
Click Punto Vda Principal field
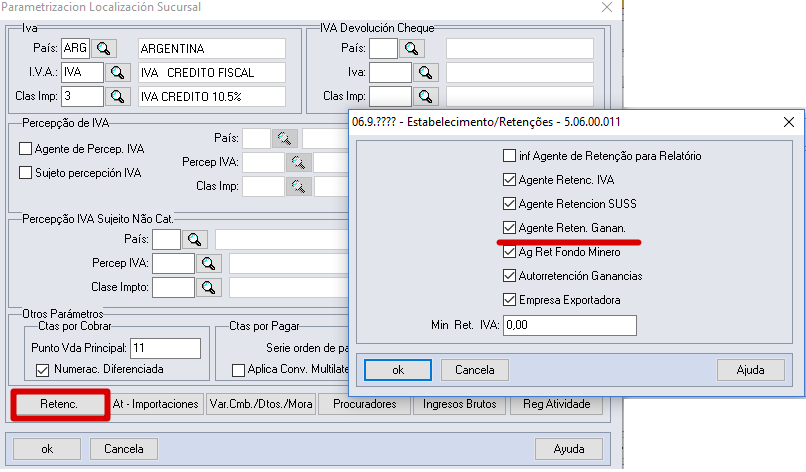[165, 348]
